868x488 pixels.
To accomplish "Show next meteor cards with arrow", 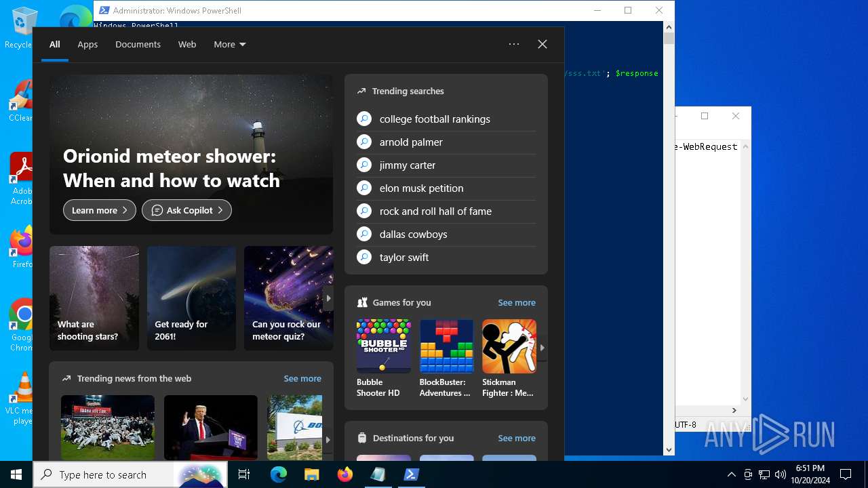I will [328, 298].
